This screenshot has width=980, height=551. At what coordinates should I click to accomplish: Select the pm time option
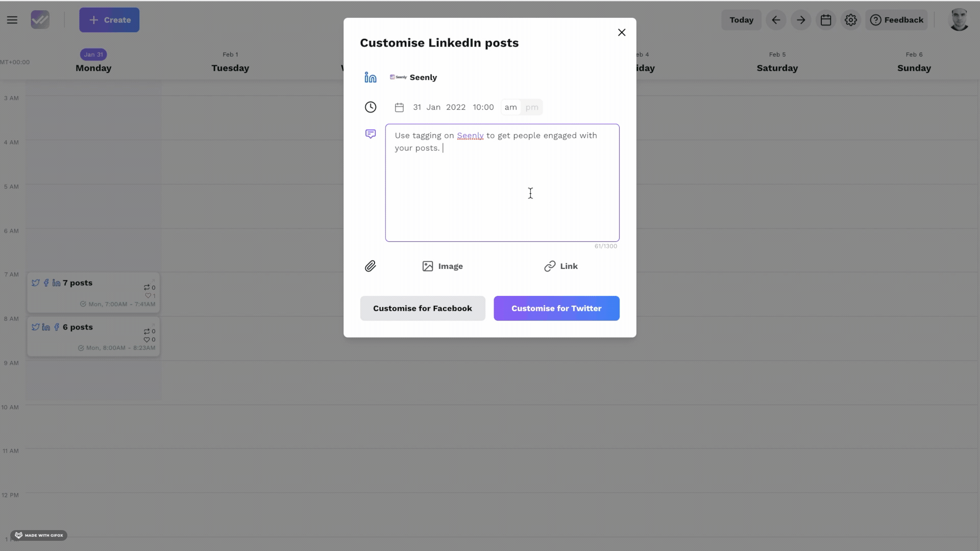[x=532, y=107]
